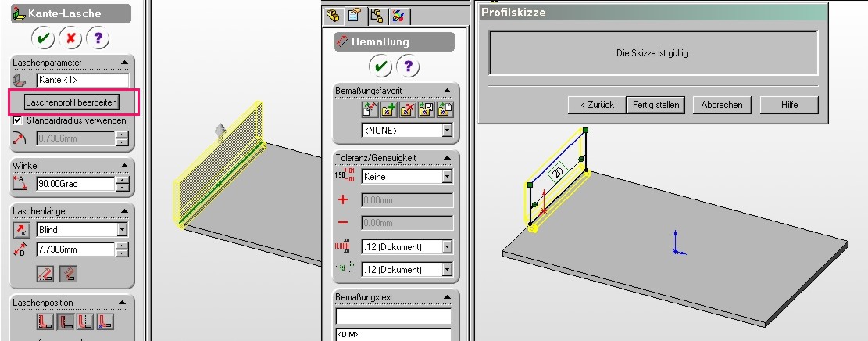Viewport: 868px width, 341px height.
Task: Click the minus tolerance 0.00mm field
Action: tap(407, 223)
